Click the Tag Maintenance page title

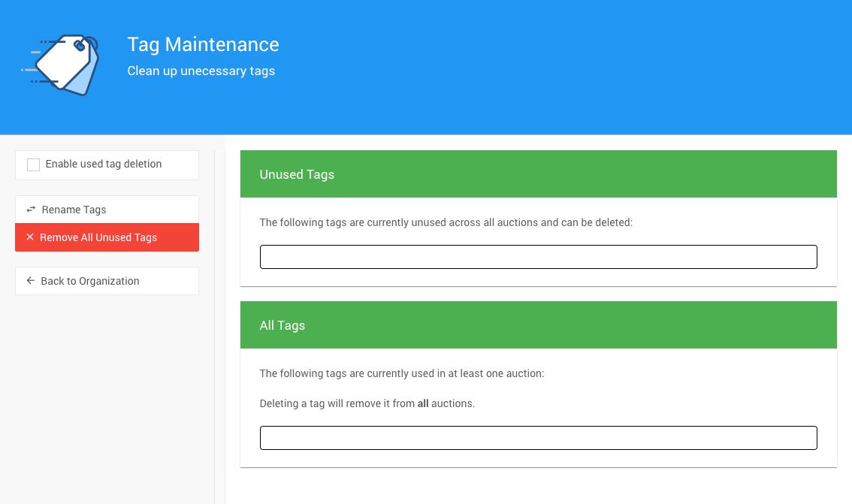pos(203,44)
